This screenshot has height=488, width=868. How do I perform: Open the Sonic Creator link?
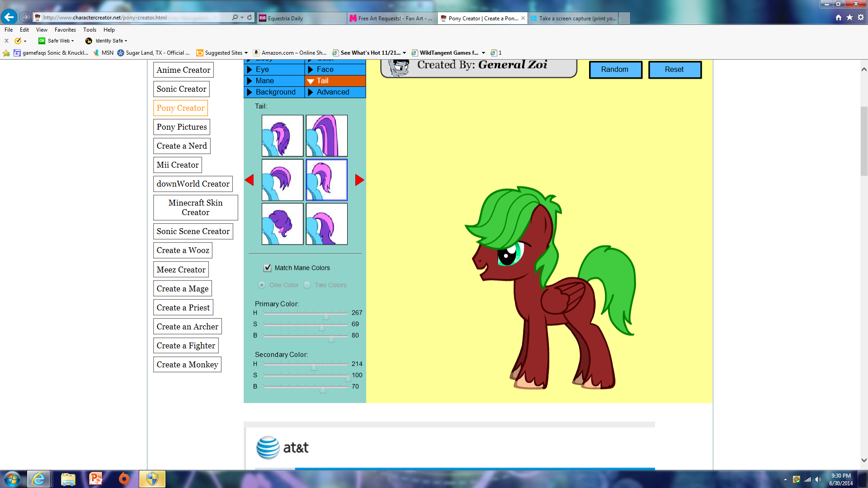pyautogui.click(x=181, y=89)
